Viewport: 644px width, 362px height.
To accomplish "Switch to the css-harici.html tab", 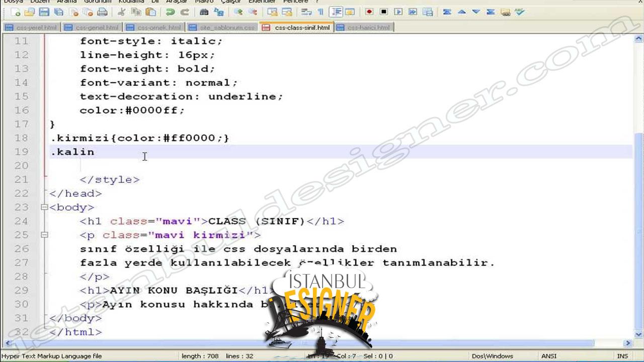I will [363, 28].
